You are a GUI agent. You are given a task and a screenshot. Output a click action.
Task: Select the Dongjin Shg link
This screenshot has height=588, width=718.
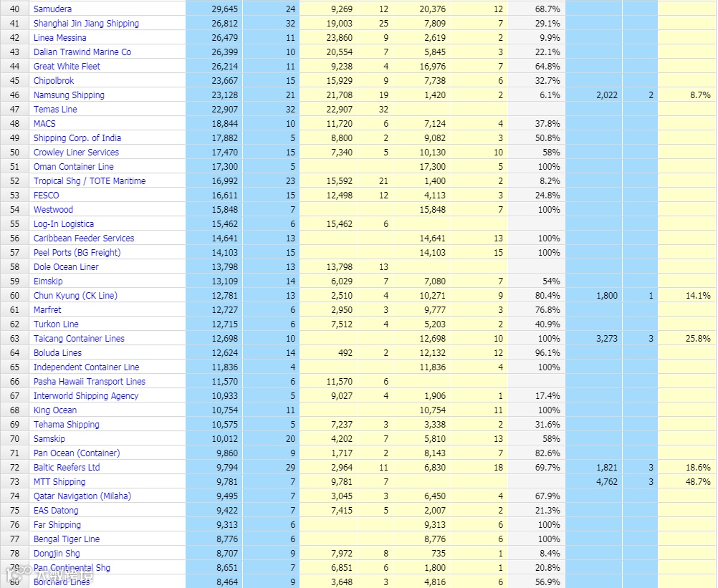[57, 554]
